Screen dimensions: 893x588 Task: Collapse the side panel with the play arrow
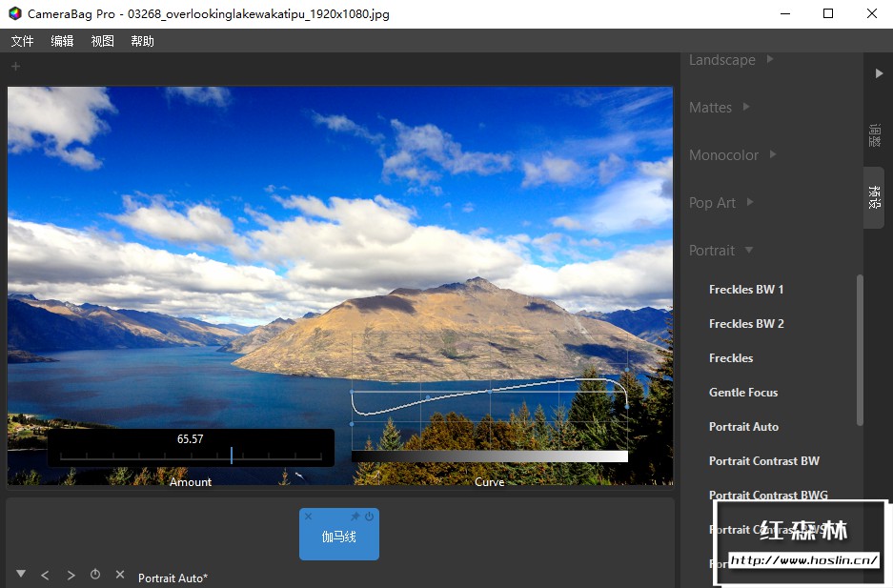(879, 73)
